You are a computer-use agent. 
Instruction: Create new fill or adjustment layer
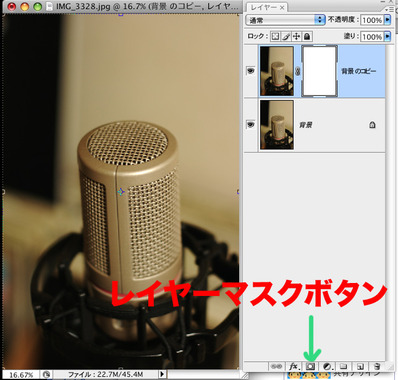327,366
